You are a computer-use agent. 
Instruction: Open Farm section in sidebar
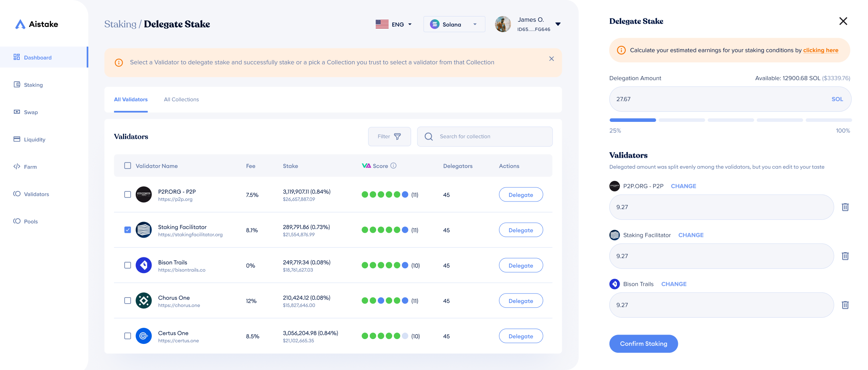(x=25, y=167)
